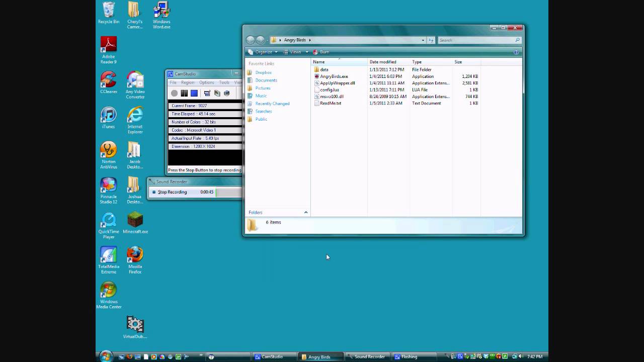The height and width of the screenshot is (362, 644).
Task: Click the Explorer help icon
Action: pyautogui.click(x=516, y=52)
